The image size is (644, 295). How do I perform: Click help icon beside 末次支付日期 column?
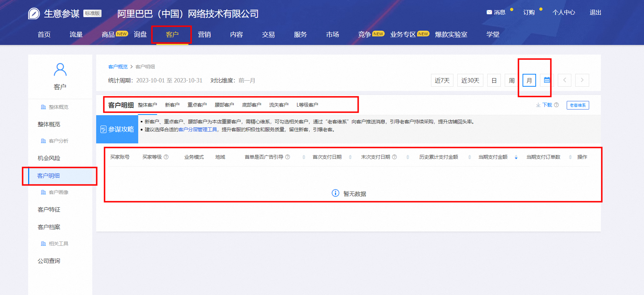click(x=394, y=157)
